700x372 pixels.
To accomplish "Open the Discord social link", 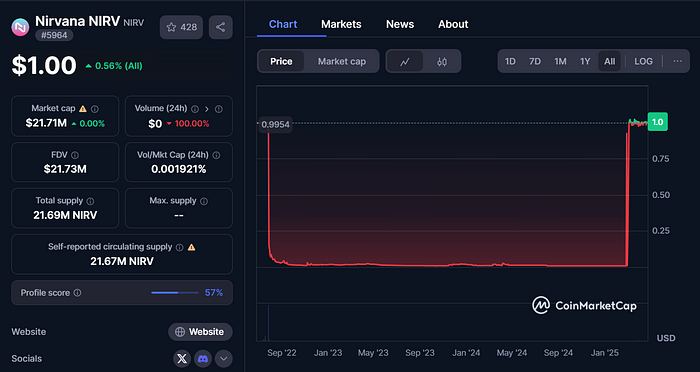I will [203, 359].
